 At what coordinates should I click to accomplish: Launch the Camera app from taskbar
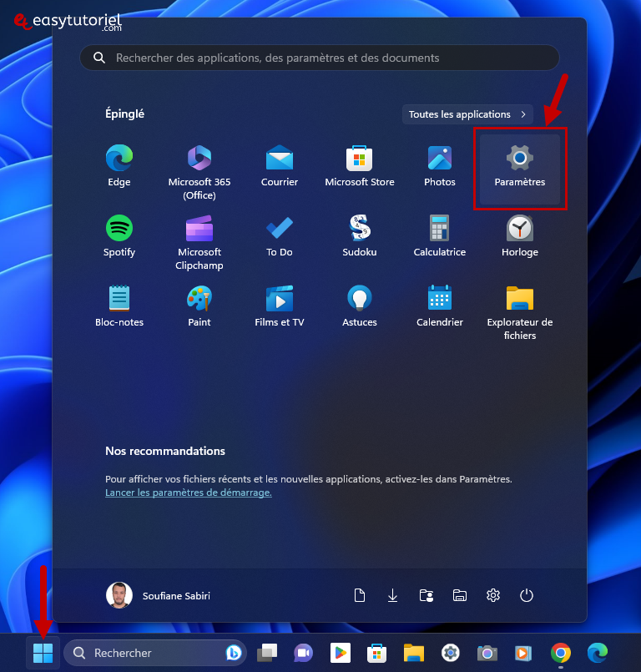(x=487, y=653)
